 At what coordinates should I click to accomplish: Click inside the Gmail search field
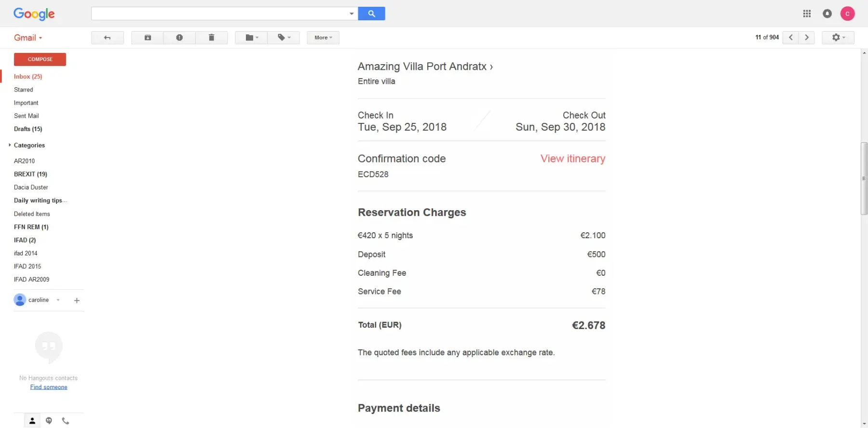click(x=219, y=13)
